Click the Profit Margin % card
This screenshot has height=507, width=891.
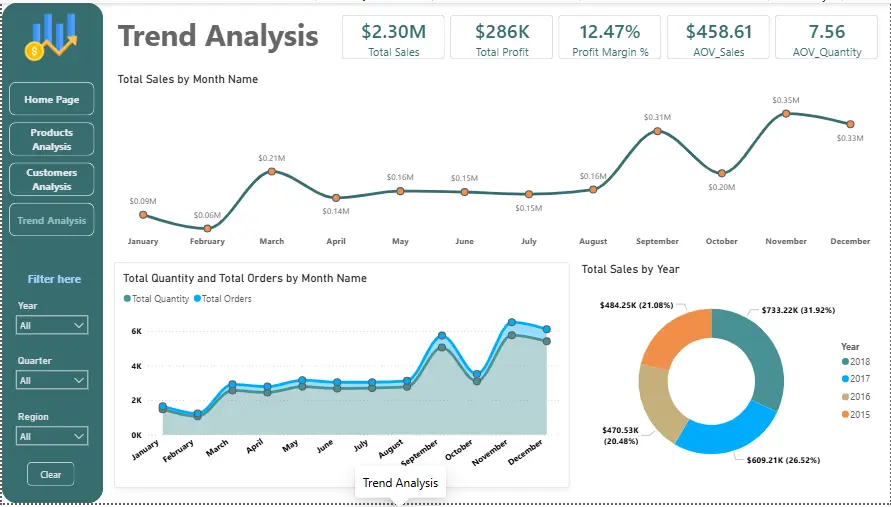pyautogui.click(x=610, y=38)
